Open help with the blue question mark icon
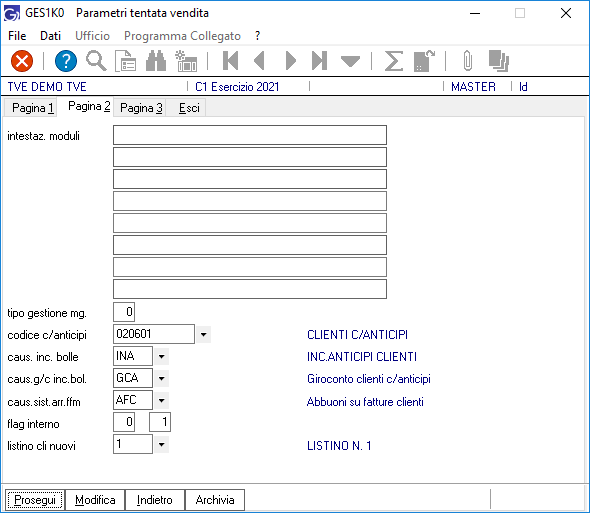This screenshot has width=590, height=513. click(x=66, y=61)
